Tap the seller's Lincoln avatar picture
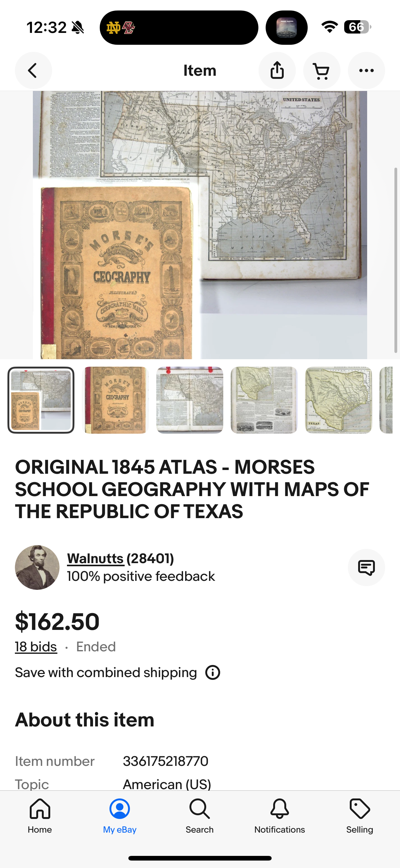 (x=37, y=567)
